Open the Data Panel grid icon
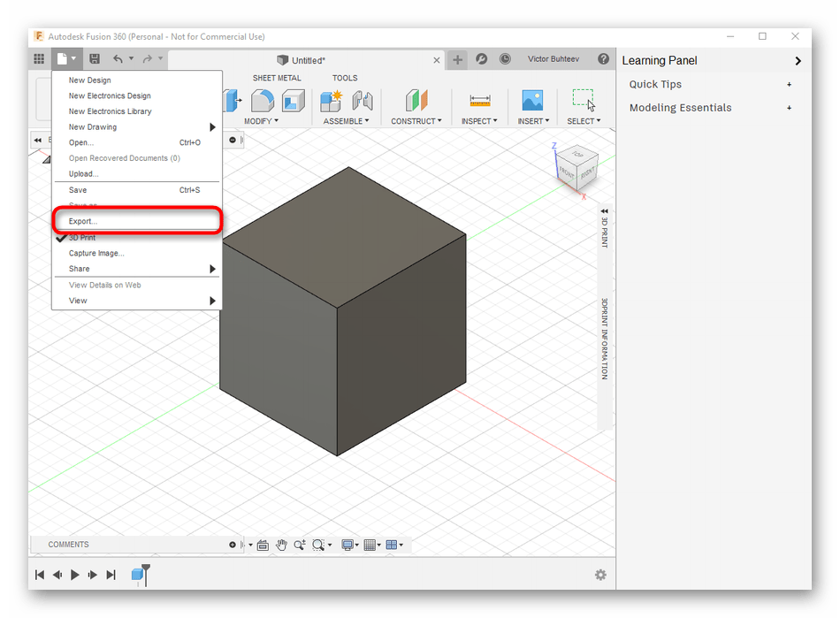 (x=39, y=59)
